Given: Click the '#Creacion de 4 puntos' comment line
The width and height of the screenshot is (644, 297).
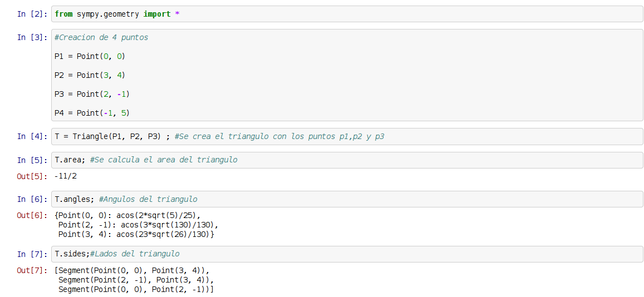Looking at the screenshot, I should (101, 37).
